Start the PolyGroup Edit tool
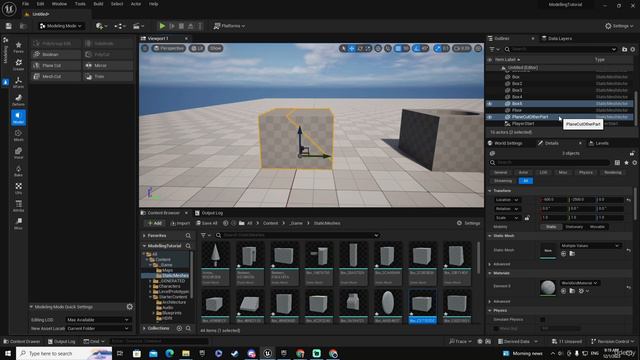Viewport: 640px width, 360px height. (x=56, y=43)
